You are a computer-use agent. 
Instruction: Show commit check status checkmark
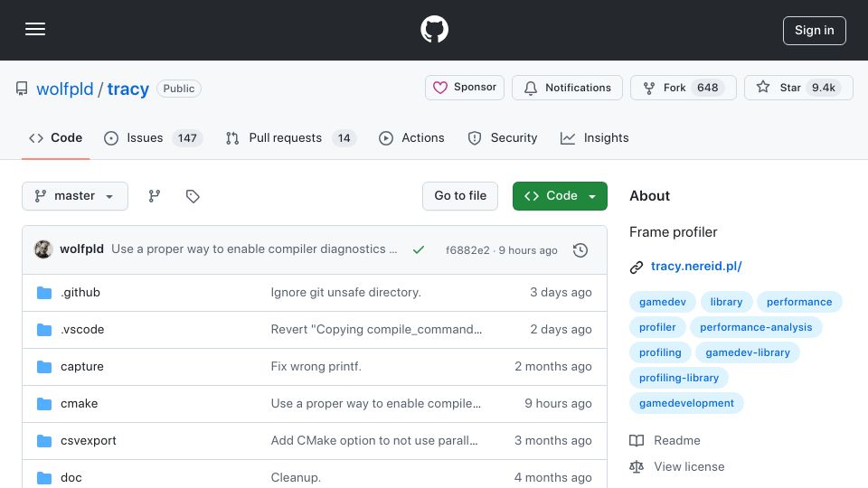[419, 250]
